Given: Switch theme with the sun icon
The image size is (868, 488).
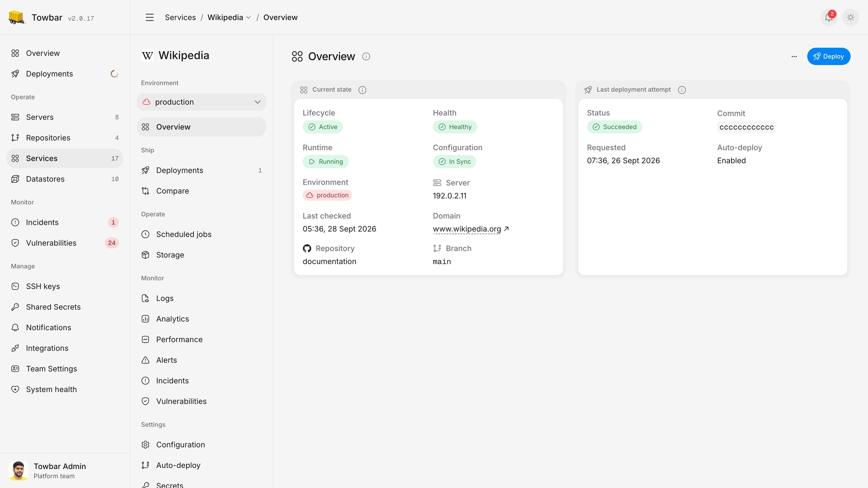Looking at the screenshot, I should [850, 18].
